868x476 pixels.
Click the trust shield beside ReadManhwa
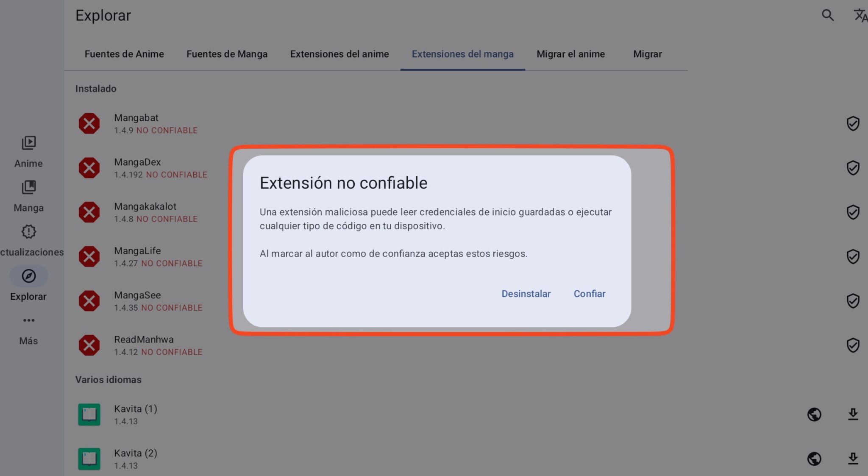pyautogui.click(x=853, y=345)
